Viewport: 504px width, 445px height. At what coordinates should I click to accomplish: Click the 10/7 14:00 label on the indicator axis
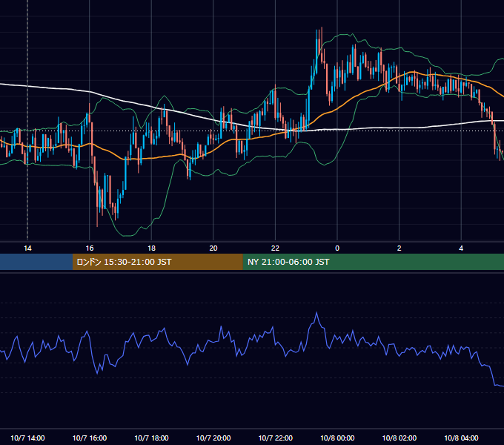point(27,438)
